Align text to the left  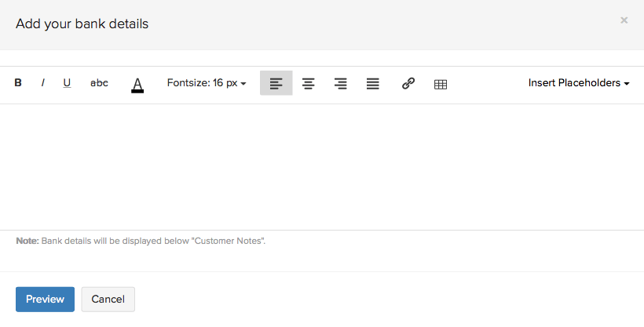(276, 83)
